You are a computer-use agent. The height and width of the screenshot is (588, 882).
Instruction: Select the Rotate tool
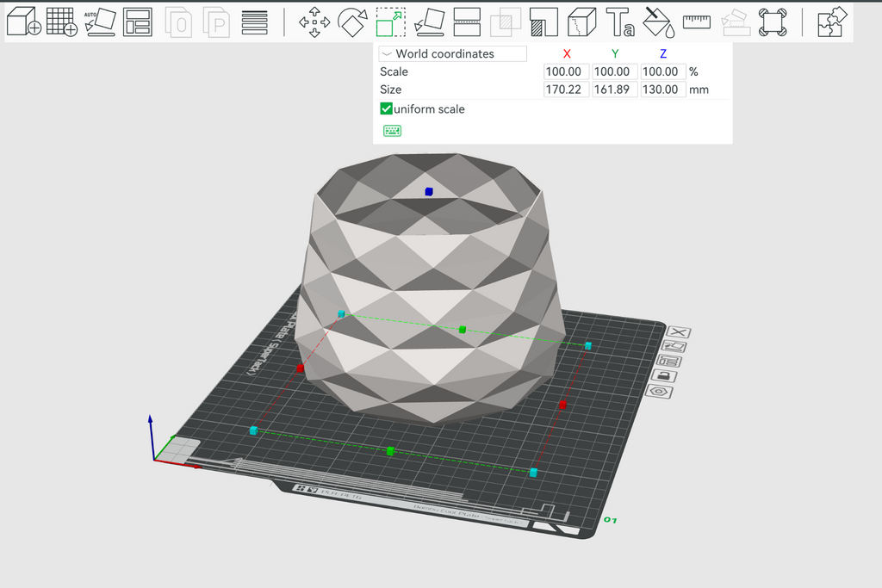pyautogui.click(x=352, y=22)
